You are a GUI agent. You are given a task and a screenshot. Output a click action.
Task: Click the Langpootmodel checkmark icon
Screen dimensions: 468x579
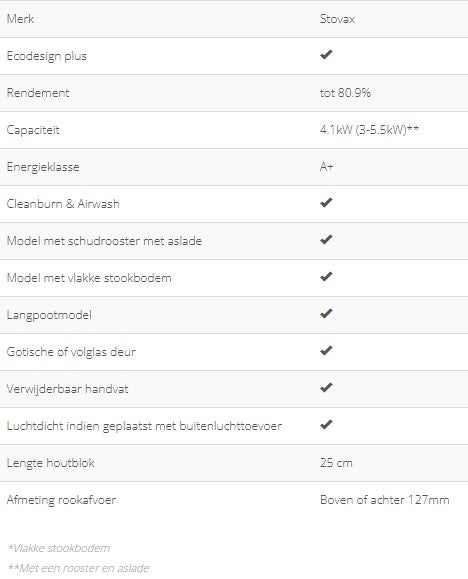click(326, 314)
